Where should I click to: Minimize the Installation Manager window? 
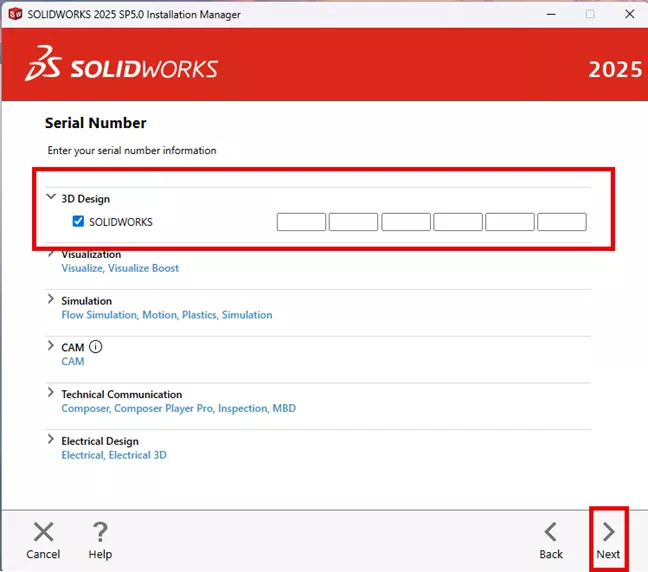pos(551,14)
